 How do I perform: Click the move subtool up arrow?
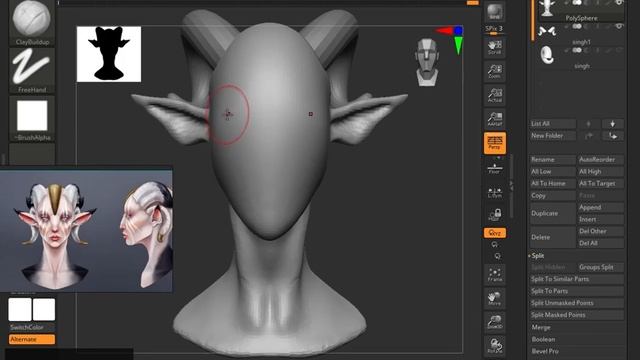(x=588, y=124)
